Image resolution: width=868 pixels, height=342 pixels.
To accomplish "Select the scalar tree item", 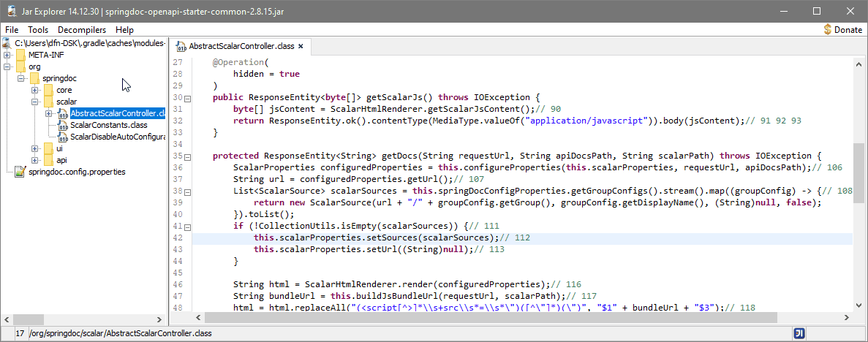I will coord(67,102).
